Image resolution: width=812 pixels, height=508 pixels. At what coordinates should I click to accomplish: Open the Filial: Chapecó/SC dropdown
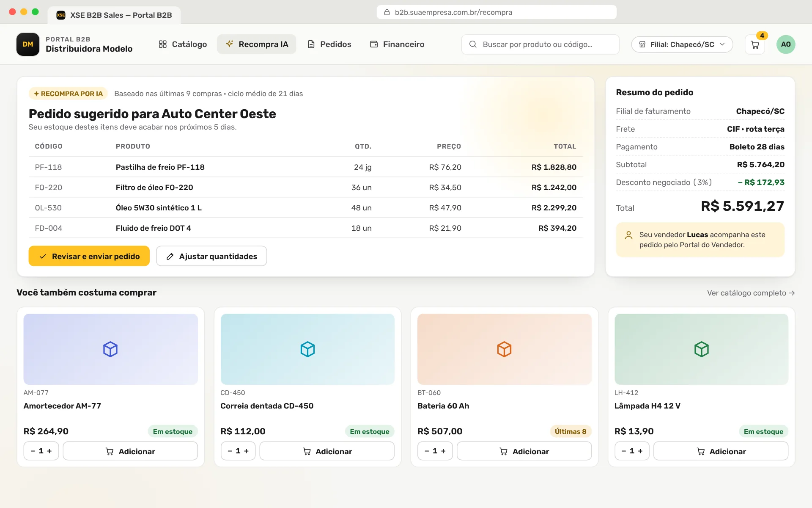tap(682, 44)
